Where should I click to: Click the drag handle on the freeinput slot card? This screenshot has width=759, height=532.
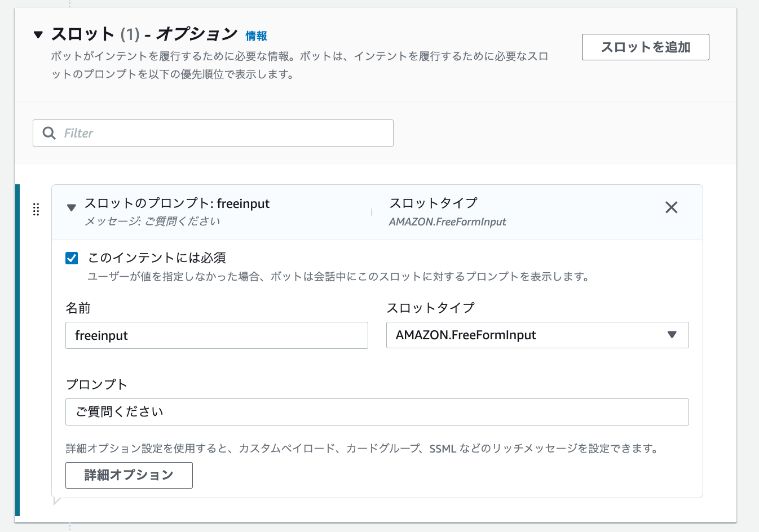(36, 210)
